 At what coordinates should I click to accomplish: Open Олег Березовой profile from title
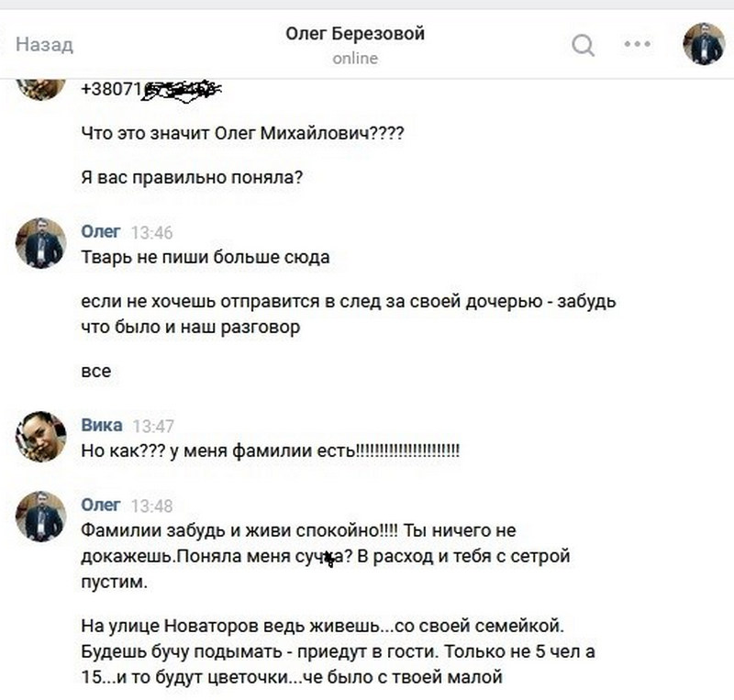(x=355, y=34)
